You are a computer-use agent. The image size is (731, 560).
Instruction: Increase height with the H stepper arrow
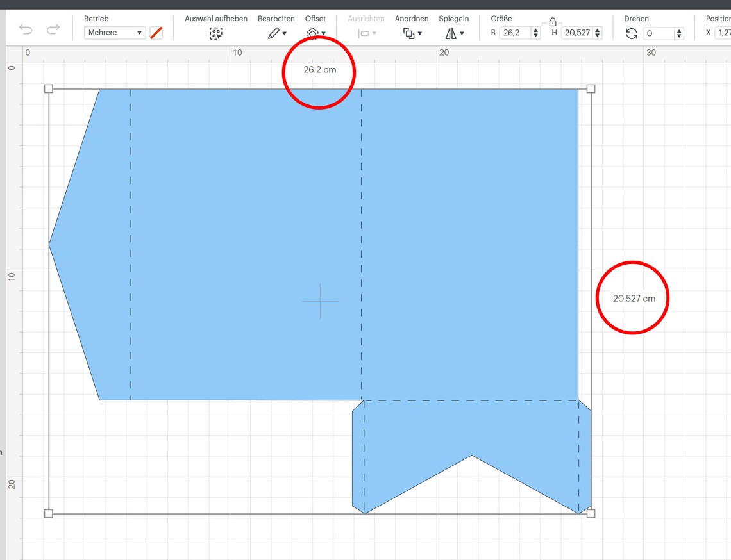(598, 29)
